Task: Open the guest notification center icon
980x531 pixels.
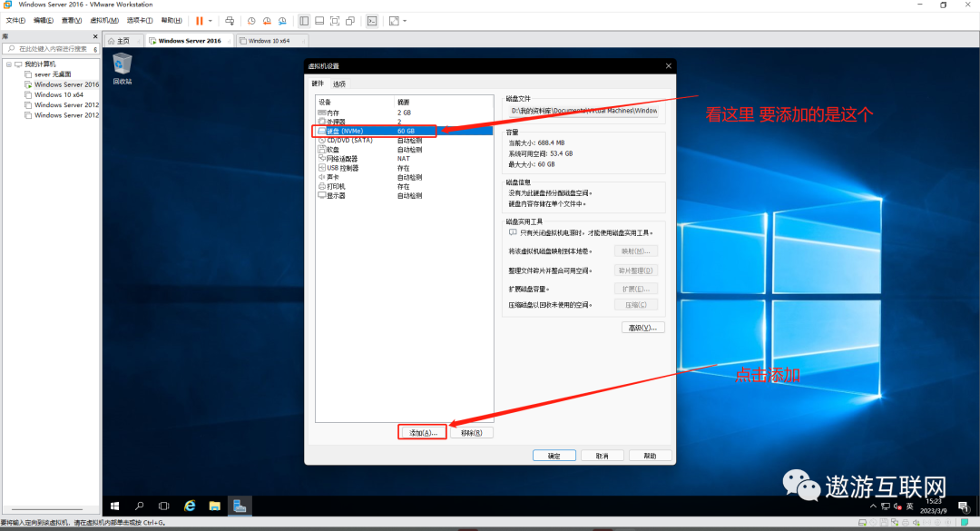Action: (x=963, y=506)
